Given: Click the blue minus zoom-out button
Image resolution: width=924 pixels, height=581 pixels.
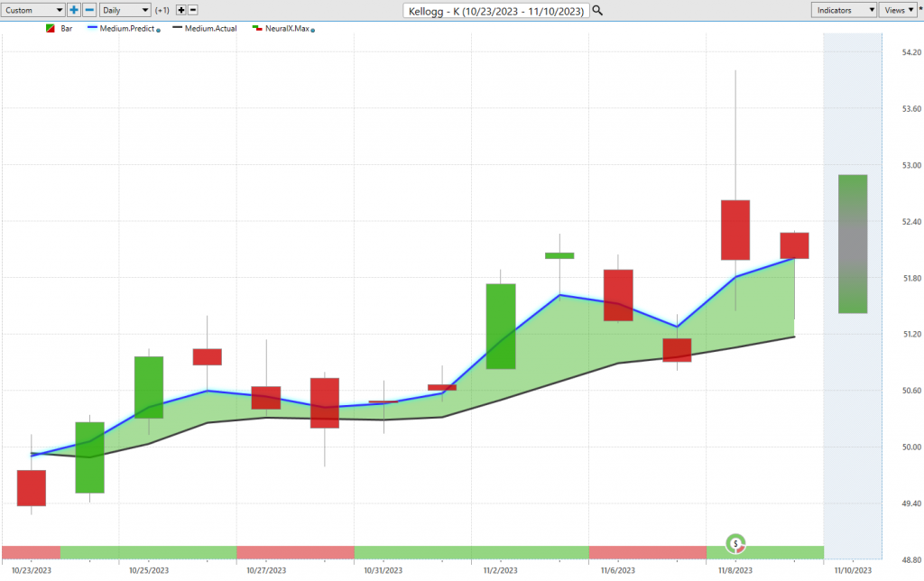Looking at the screenshot, I should (x=89, y=10).
